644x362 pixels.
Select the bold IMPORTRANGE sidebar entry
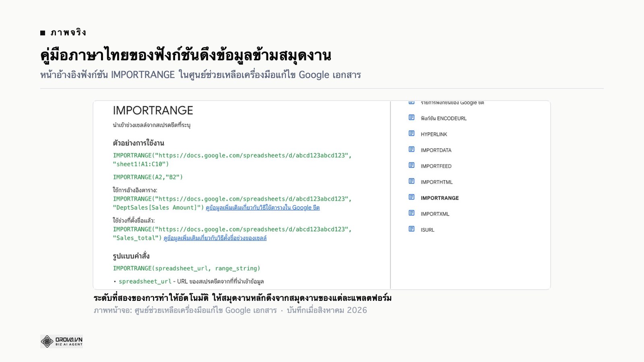440,198
